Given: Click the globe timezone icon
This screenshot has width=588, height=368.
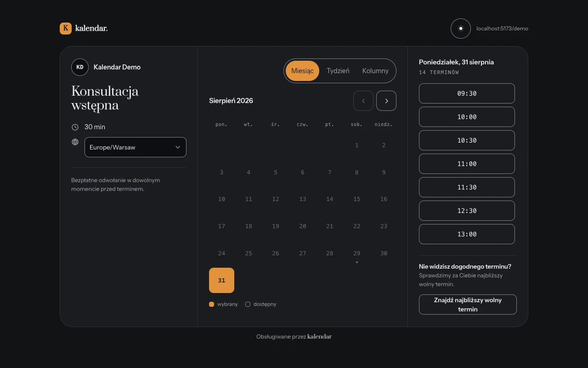Looking at the screenshot, I should [75, 142].
